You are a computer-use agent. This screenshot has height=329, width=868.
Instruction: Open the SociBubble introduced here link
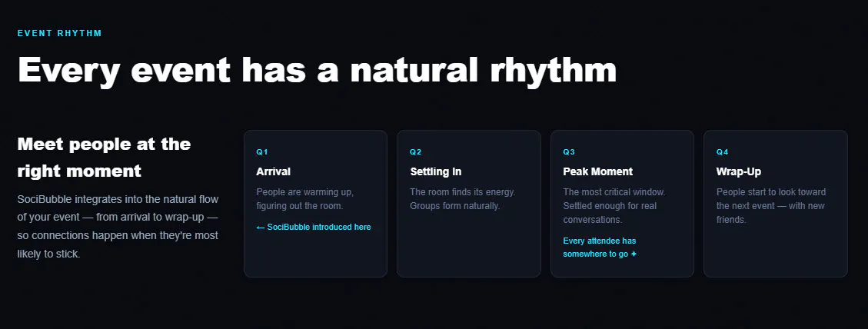point(314,227)
